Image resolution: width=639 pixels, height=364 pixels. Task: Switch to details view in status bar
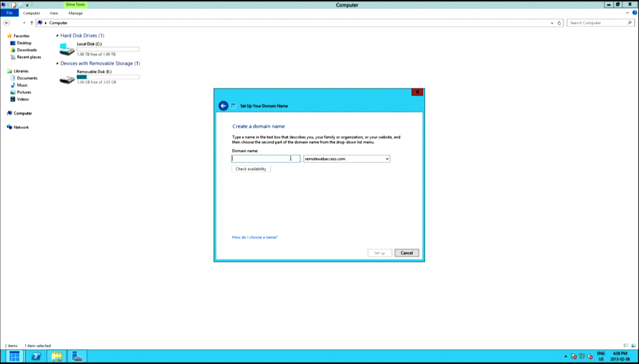pyautogui.click(x=626, y=346)
